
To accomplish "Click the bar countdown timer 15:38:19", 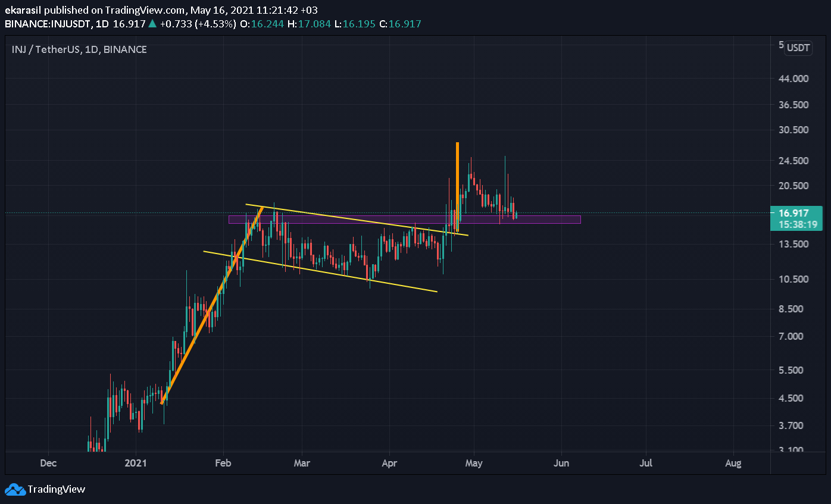I will (796, 224).
